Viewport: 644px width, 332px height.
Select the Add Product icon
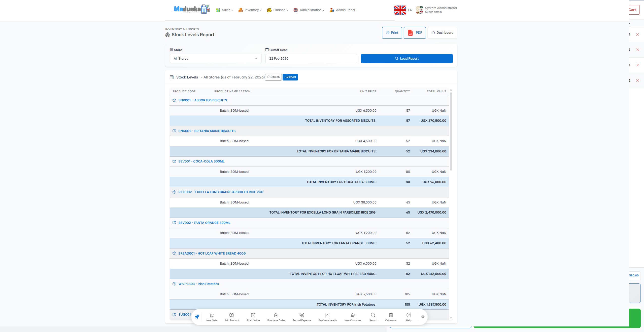point(231,317)
